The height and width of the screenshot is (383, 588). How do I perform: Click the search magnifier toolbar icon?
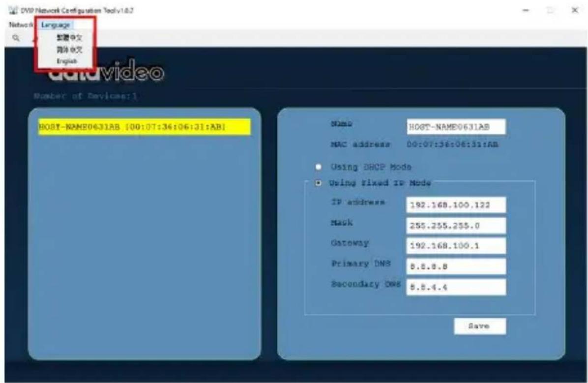click(x=16, y=38)
